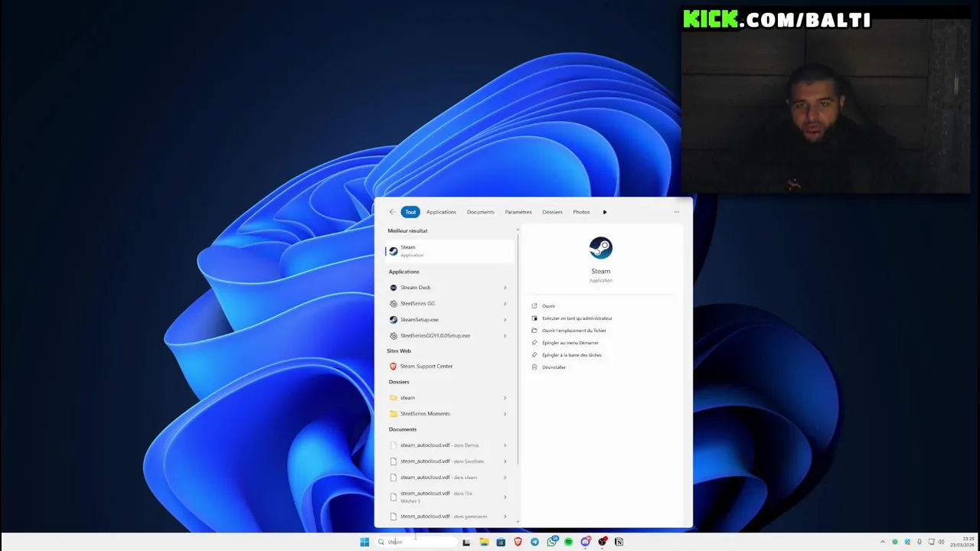Select steam_autocloud.vdf in gamesaves
Viewport: 980px width, 551px height.
(x=448, y=517)
